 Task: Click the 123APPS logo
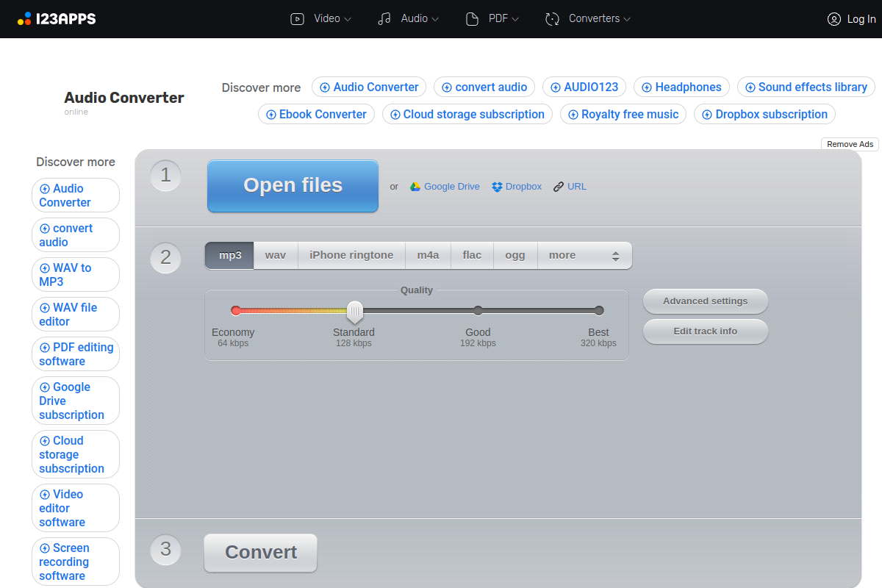tap(56, 18)
